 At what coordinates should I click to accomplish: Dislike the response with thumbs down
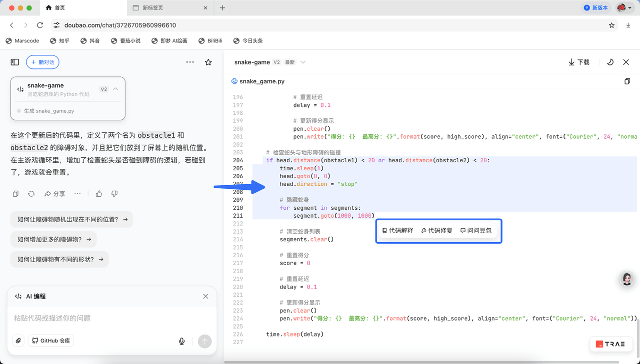click(114, 194)
